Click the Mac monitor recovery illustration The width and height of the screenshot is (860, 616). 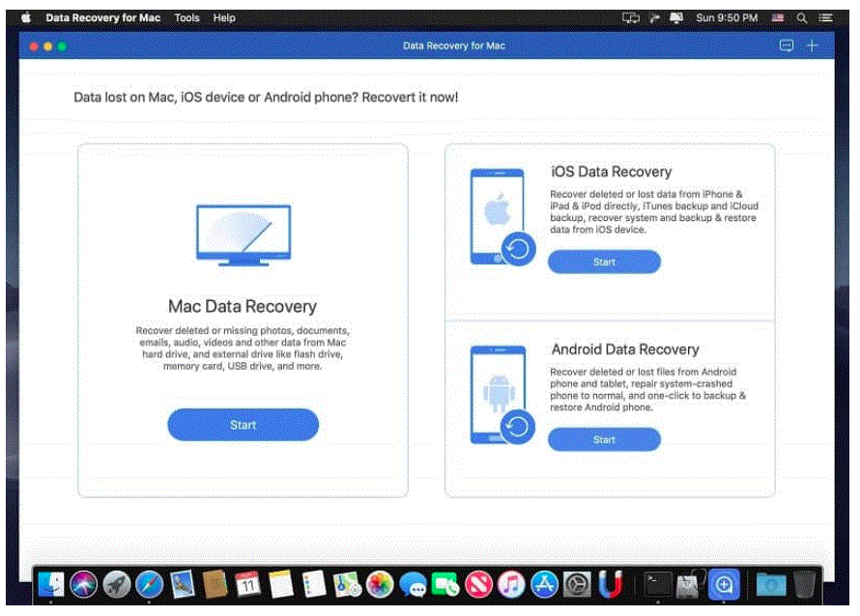click(244, 236)
